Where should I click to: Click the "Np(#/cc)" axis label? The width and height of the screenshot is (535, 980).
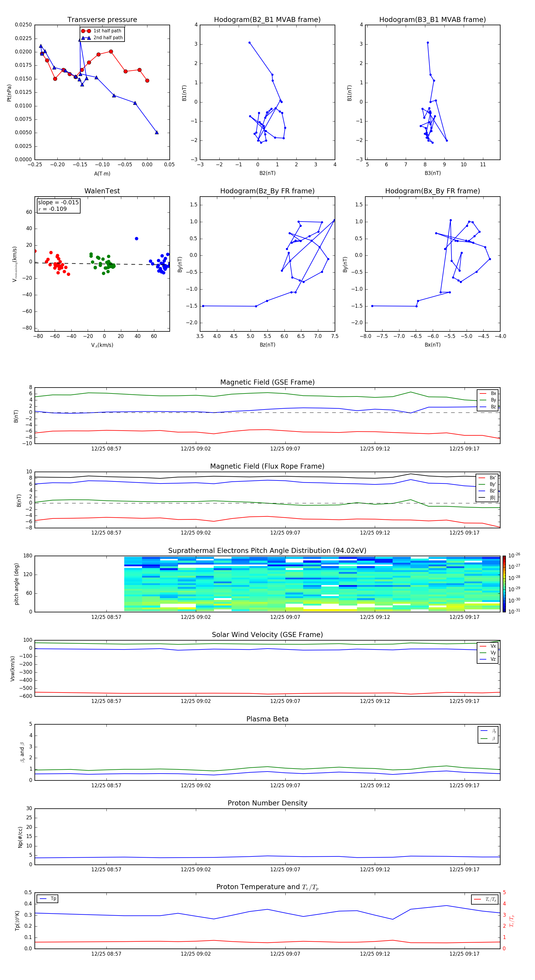20,837
